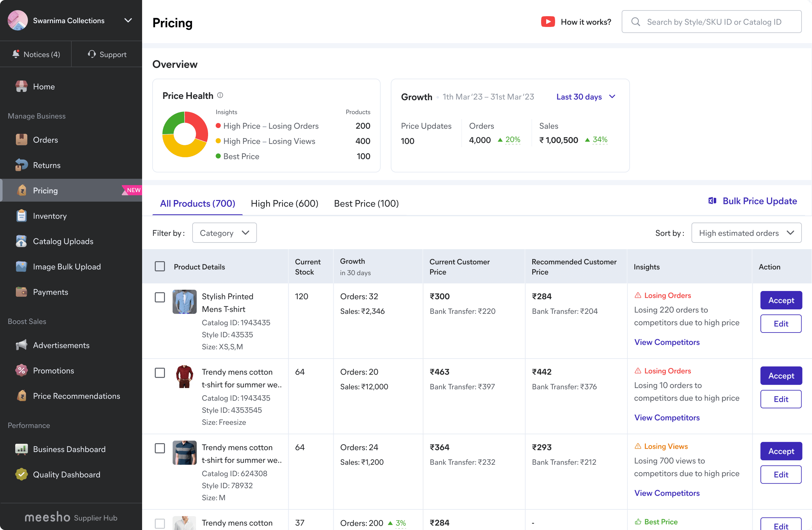The height and width of the screenshot is (530, 812).
Task: Click the Orders box icon
Action: [x=22, y=139]
